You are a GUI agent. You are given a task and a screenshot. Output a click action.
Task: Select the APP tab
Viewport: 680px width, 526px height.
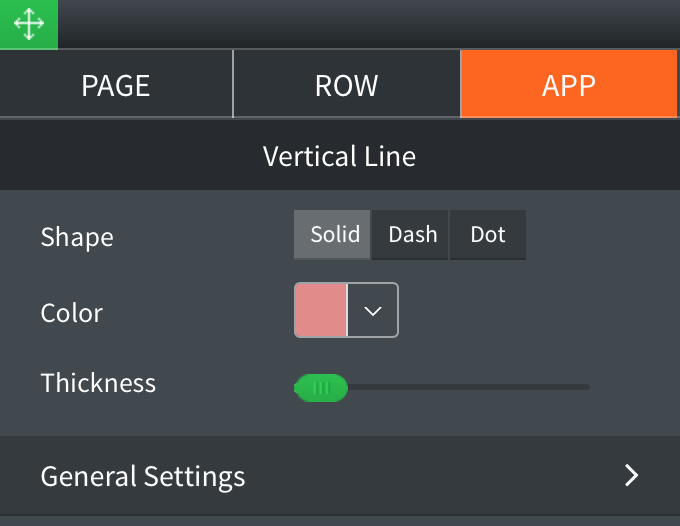coord(569,85)
